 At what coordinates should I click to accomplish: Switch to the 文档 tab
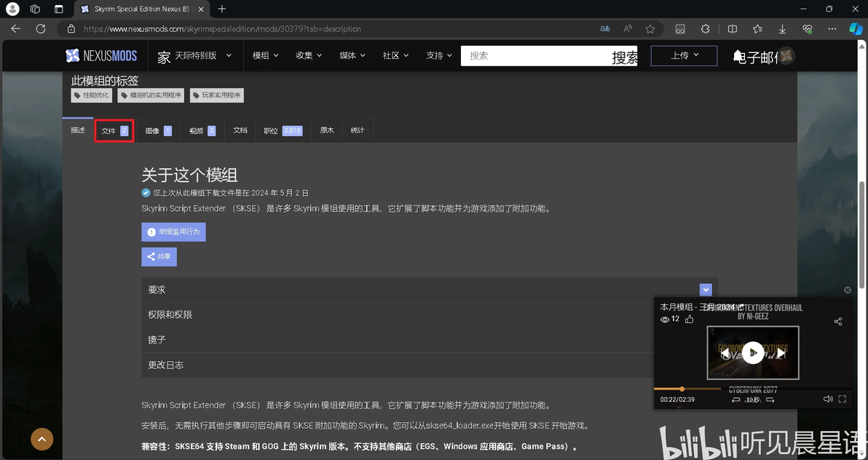pyautogui.click(x=240, y=130)
